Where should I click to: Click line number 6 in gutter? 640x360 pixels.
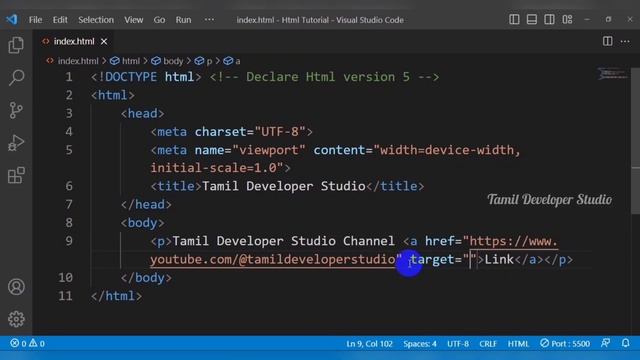[69, 186]
